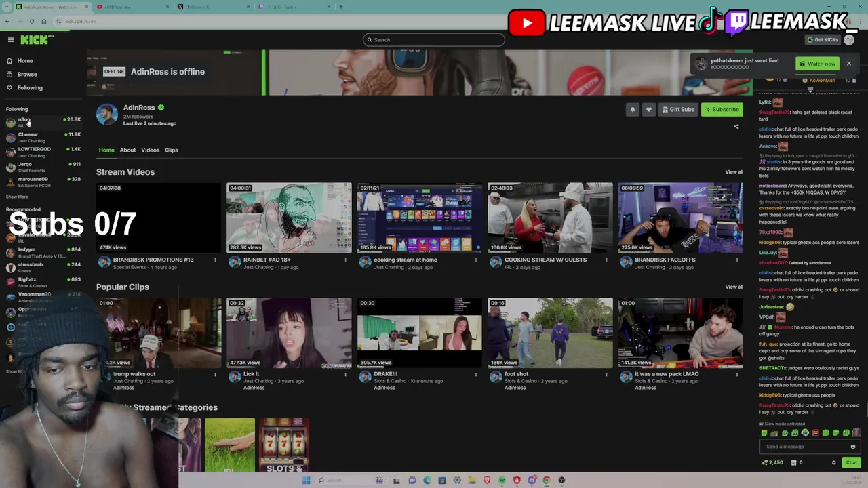The height and width of the screenshot is (488, 868).
Task: Open Brave browser from the taskbar
Action: tap(487, 481)
